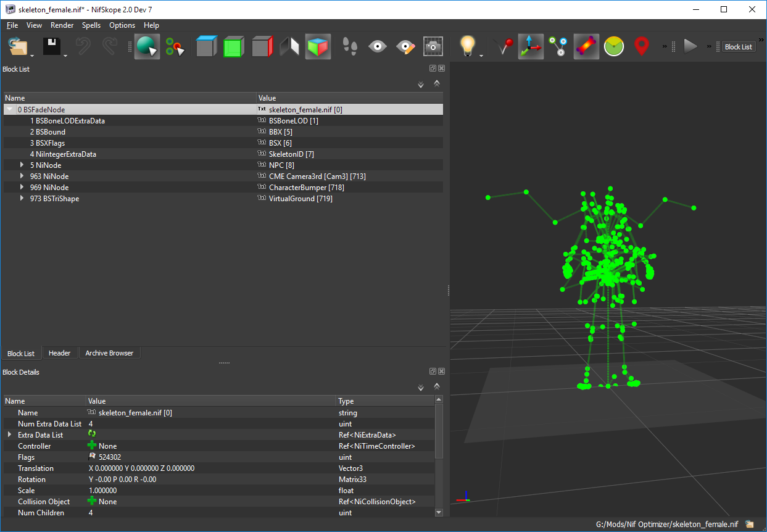Save file with the floppy disk icon

pos(51,47)
